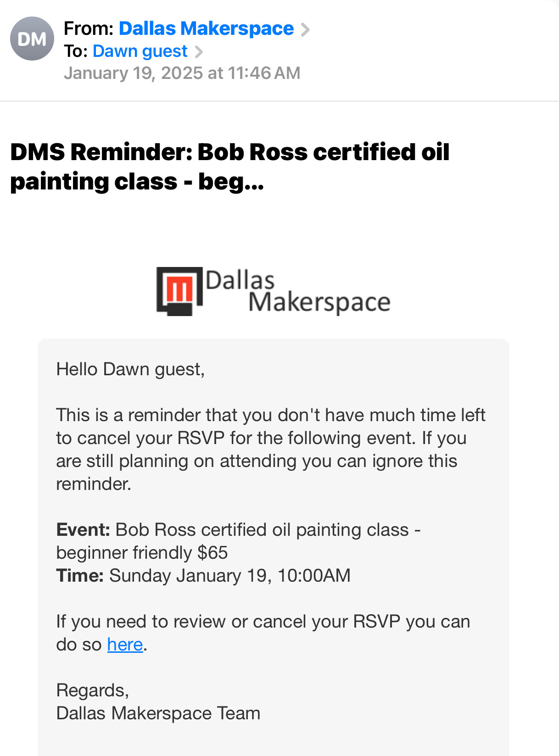
Task: Click the 'Dallas Makerspace Team' signature
Action: pos(158,713)
